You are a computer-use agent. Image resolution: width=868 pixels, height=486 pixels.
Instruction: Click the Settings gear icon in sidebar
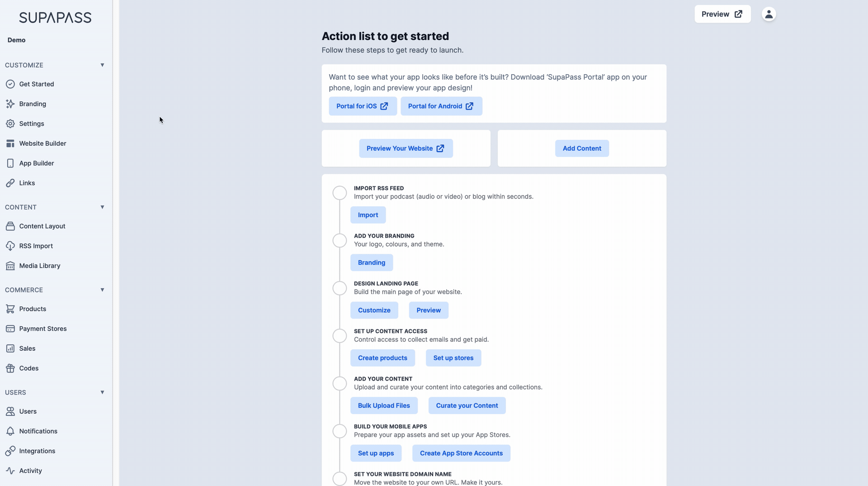tap(10, 124)
